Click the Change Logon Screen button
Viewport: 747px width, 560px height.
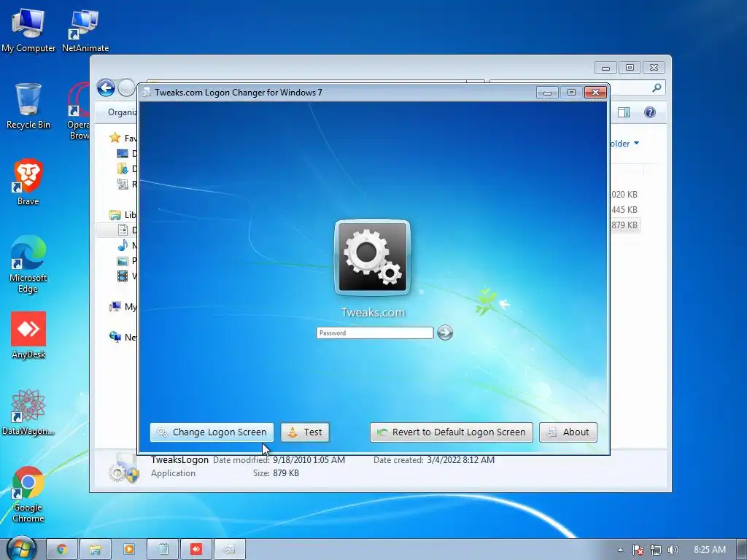(x=212, y=432)
